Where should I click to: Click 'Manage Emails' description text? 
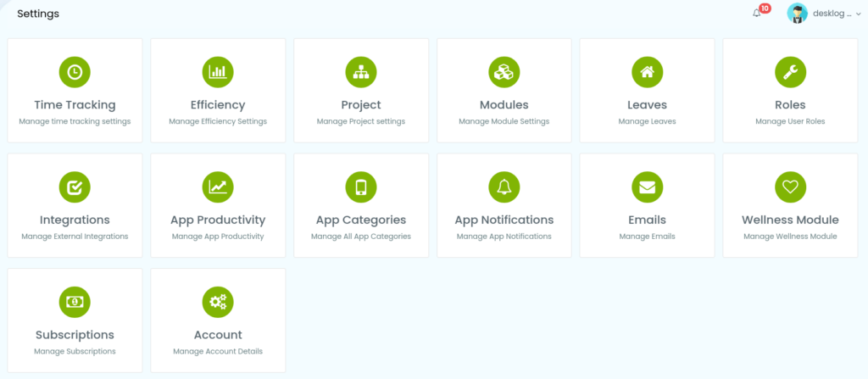pos(647,237)
